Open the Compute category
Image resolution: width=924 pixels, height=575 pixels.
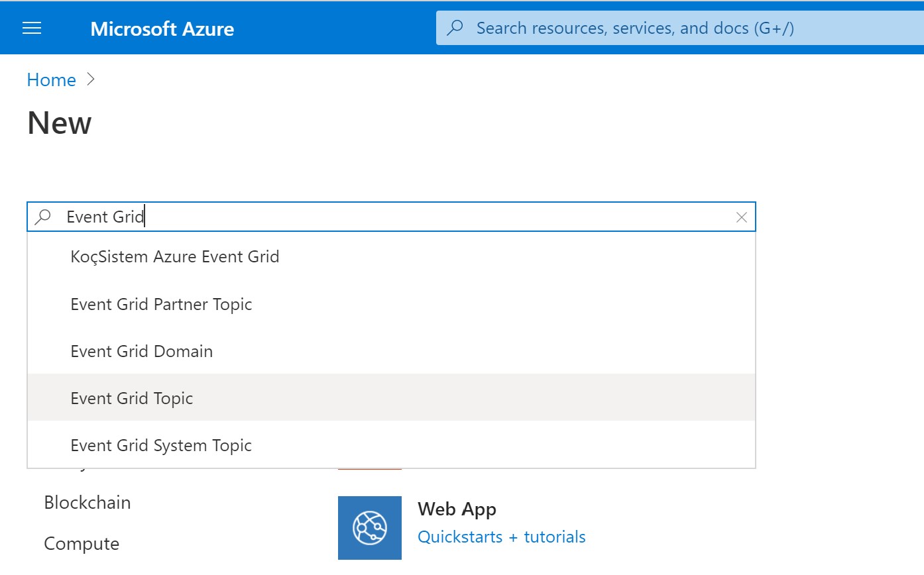(x=82, y=544)
